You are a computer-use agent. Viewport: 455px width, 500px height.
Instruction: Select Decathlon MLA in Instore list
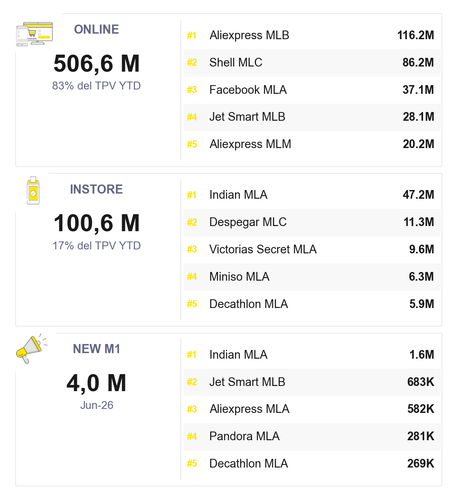[x=312, y=304]
